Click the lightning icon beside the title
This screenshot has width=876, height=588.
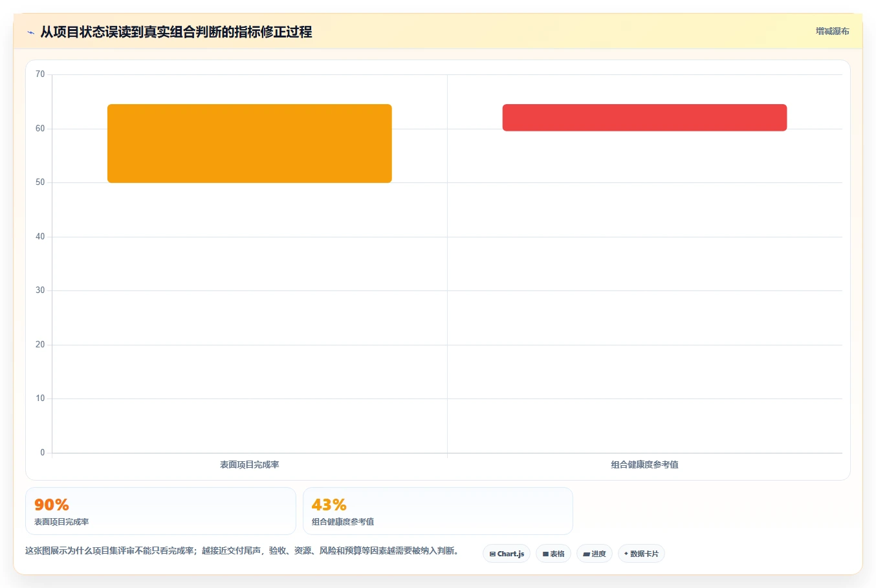pos(30,32)
